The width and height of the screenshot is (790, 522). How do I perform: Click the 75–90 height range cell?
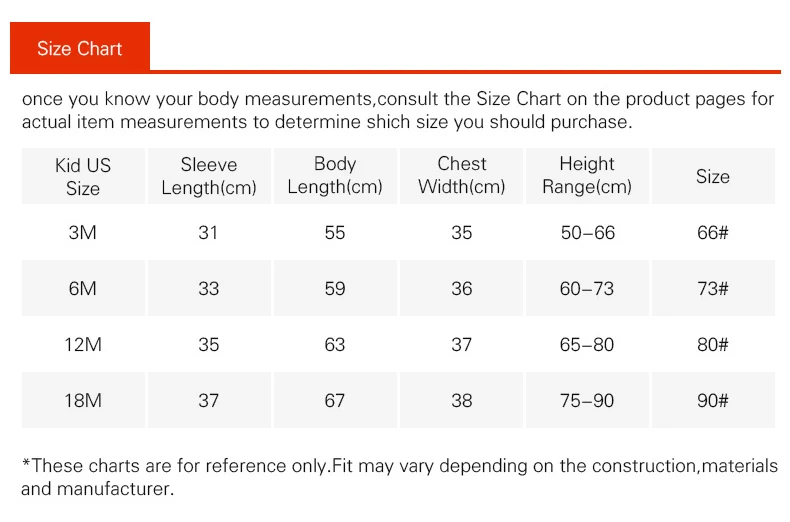(x=587, y=400)
